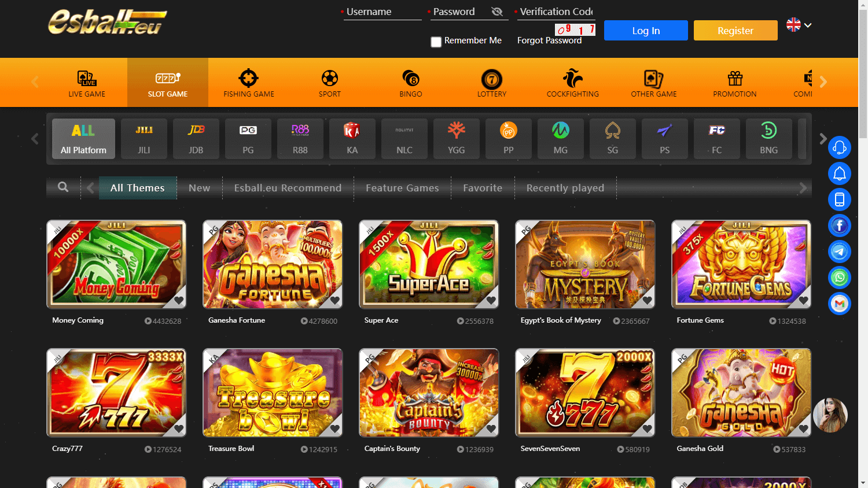Favorite the Super Ace game

click(491, 300)
